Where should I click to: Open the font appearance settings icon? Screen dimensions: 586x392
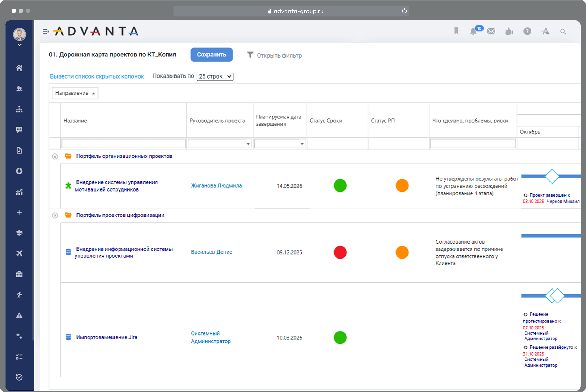(x=546, y=31)
